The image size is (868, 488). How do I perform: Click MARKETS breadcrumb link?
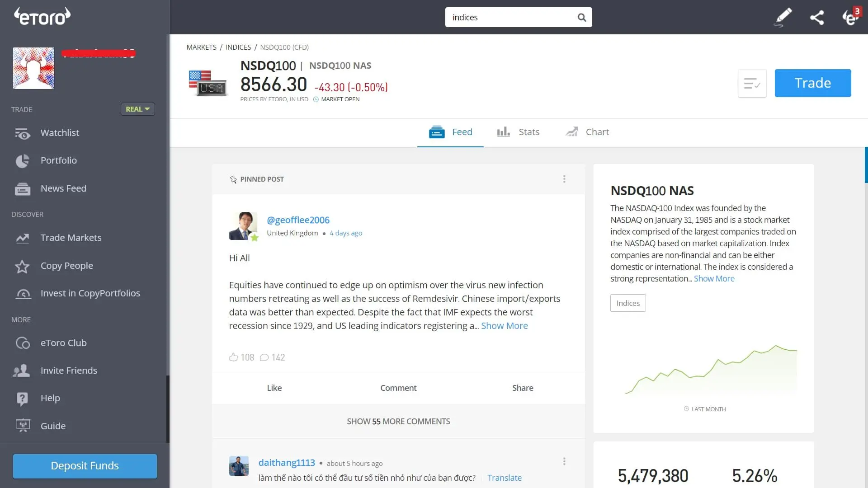coord(202,47)
